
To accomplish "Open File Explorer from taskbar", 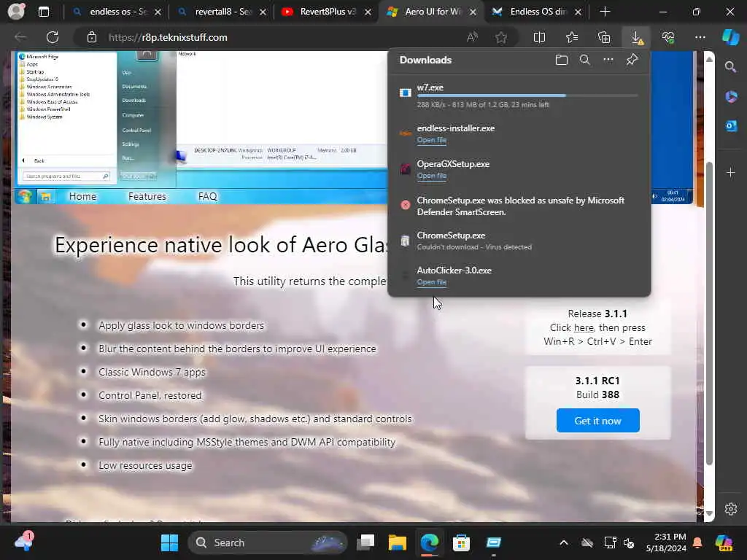I will tap(398, 542).
